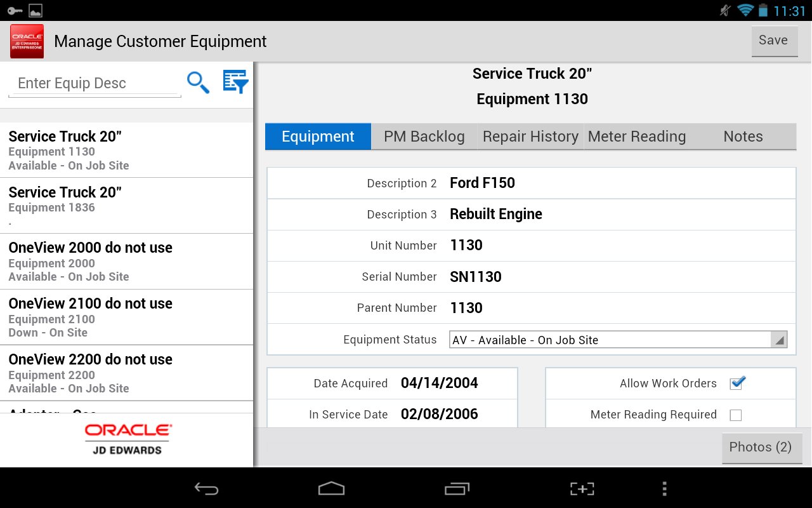Tap the Manage Customer Equipment title
Viewport: 812px width, 508px height.
160,41
